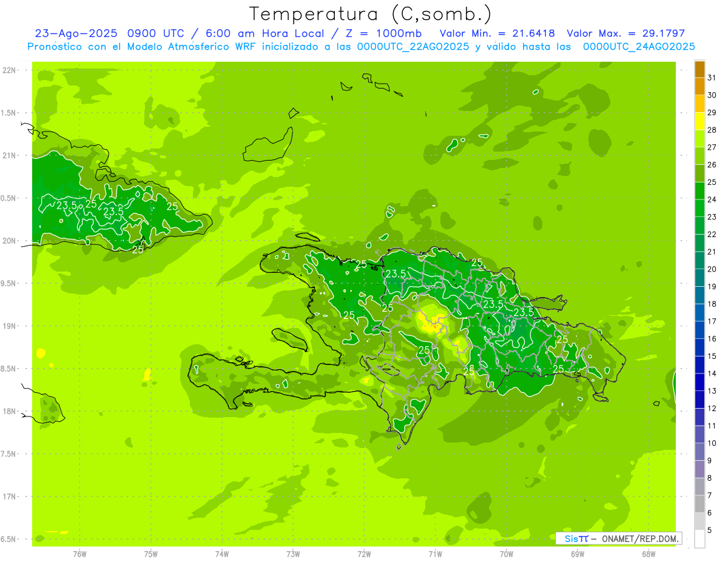Click the "68W" longitude label
The height and width of the screenshot is (562, 728).
pos(649,554)
